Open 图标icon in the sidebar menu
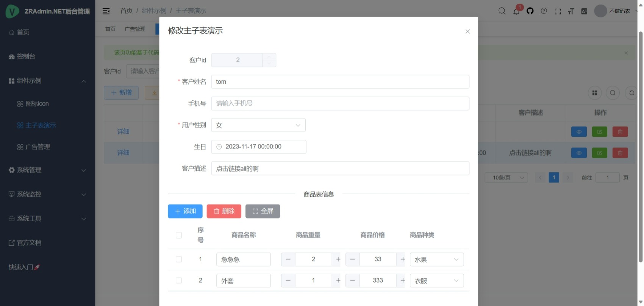This screenshot has width=644, height=306. (37, 104)
